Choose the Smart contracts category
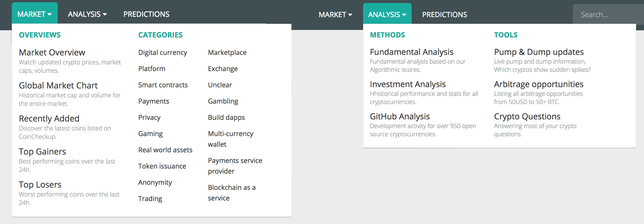Image resolution: width=644 pixels, height=224 pixels. (163, 85)
